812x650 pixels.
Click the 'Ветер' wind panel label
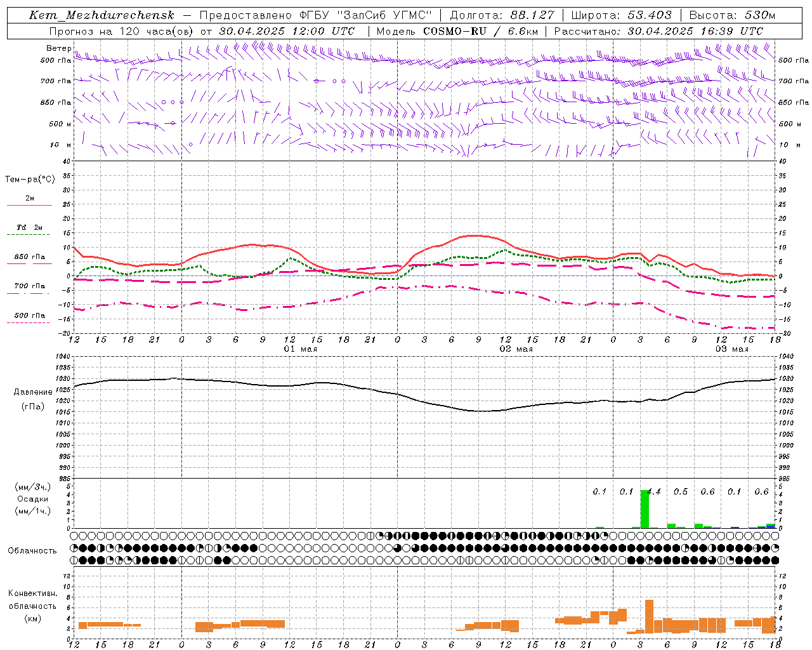tap(58, 48)
